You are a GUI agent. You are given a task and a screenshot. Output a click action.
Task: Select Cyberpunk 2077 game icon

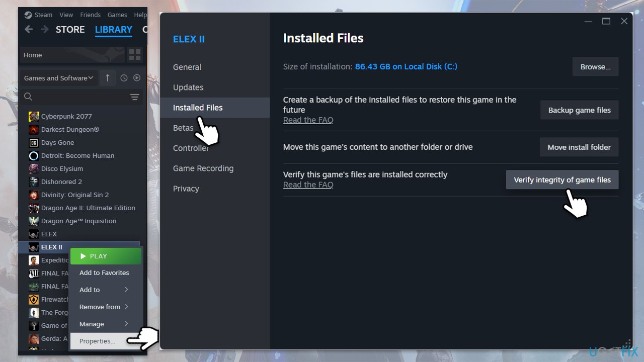pyautogui.click(x=34, y=117)
